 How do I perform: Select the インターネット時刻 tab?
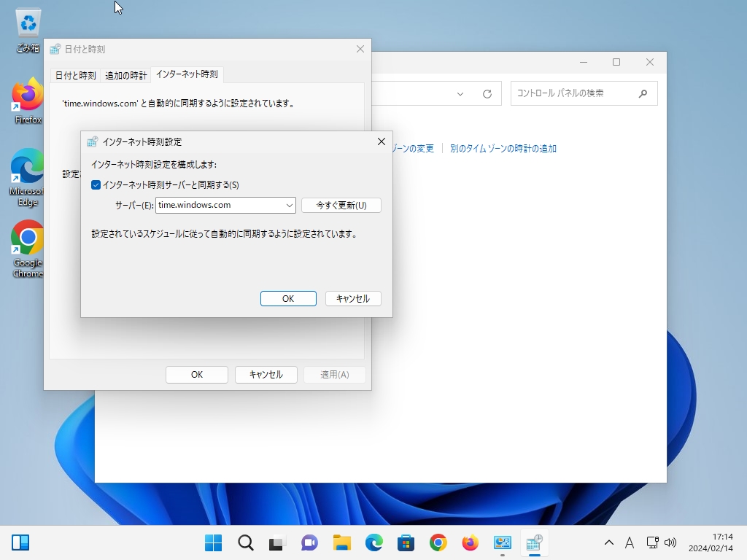point(187,74)
